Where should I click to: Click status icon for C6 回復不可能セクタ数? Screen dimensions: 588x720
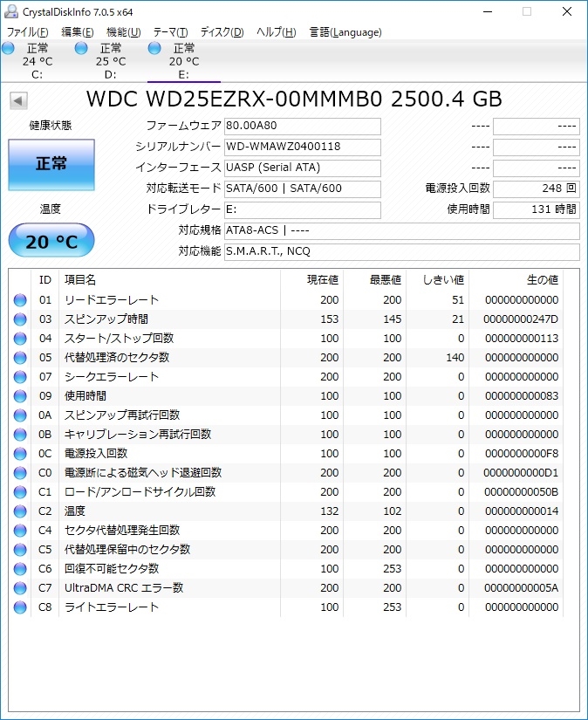20,569
